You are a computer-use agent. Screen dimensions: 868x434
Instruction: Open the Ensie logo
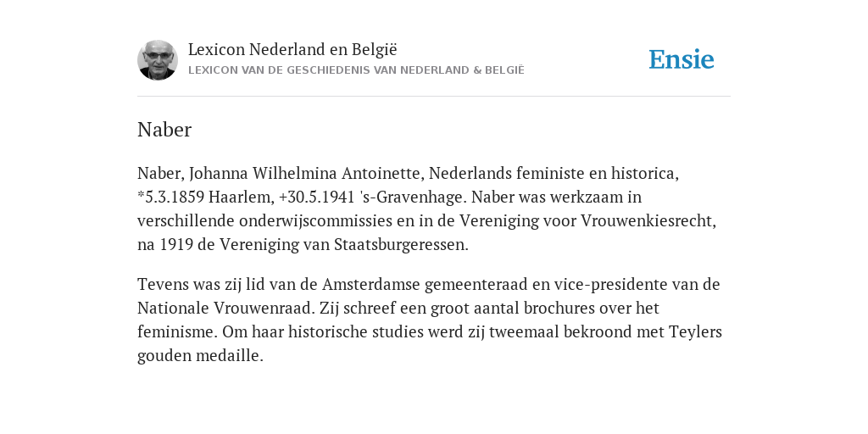click(x=682, y=59)
